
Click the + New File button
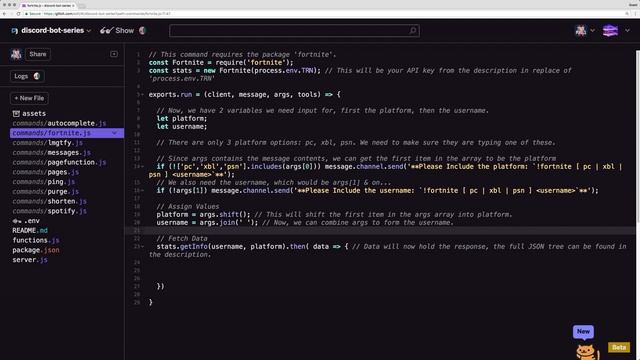29,98
